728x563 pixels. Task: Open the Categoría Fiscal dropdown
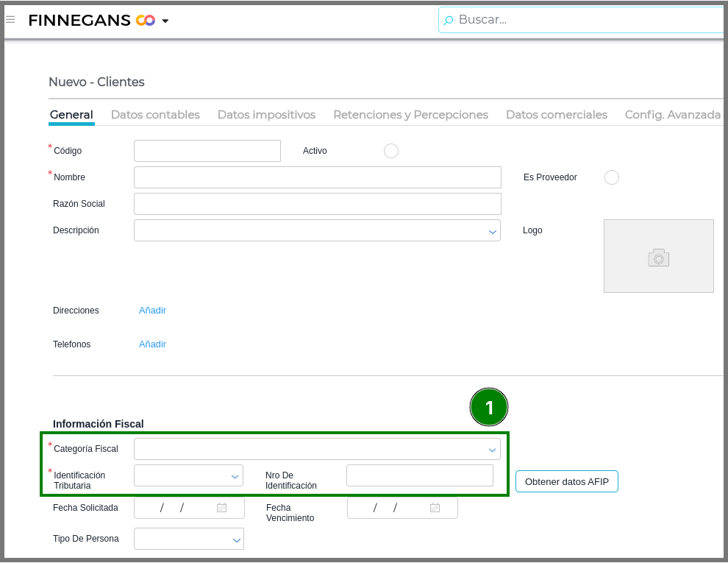(x=492, y=449)
